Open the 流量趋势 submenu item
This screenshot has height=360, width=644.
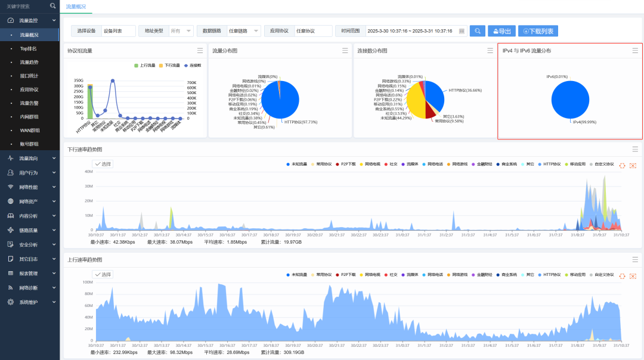30,62
